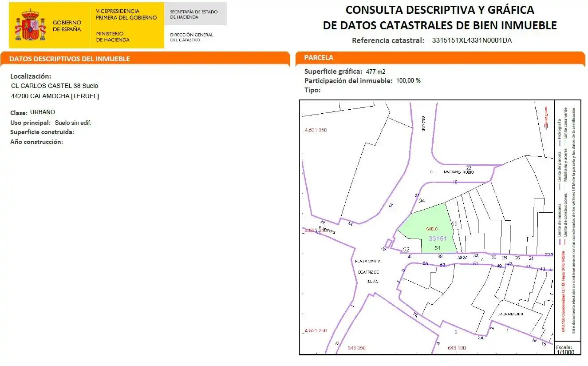Click the 'Localización:' label
588x366 pixels.
[x=31, y=76]
